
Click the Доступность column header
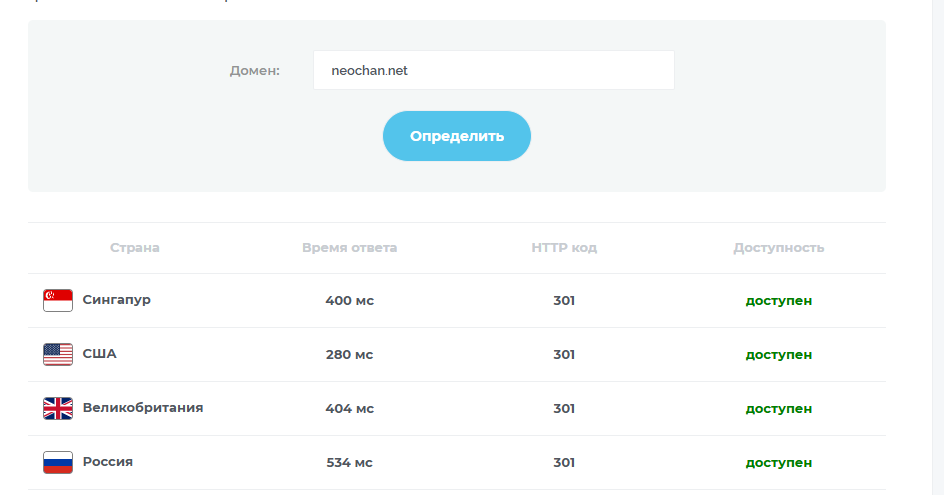[778, 248]
